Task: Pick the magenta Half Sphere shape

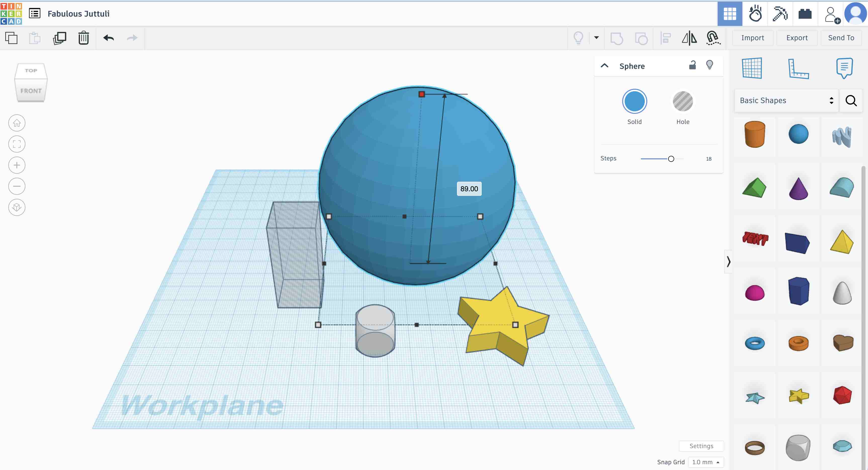Action: coord(754,293)
